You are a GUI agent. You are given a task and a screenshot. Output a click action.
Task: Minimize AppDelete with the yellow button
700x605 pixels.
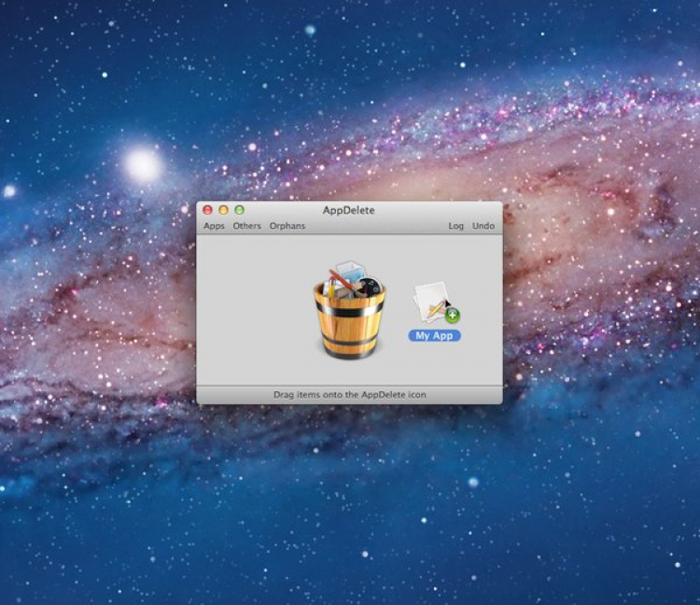pos(223,210)
